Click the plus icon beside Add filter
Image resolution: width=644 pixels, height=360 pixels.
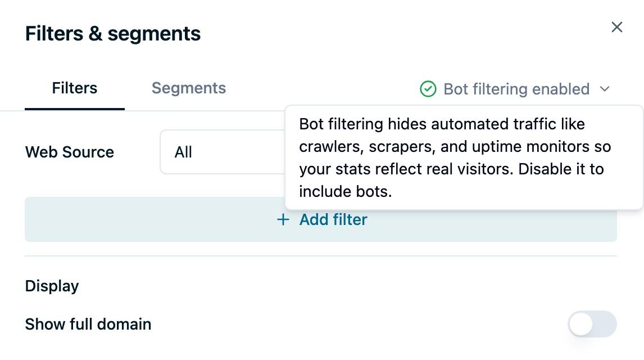[283, 219]
